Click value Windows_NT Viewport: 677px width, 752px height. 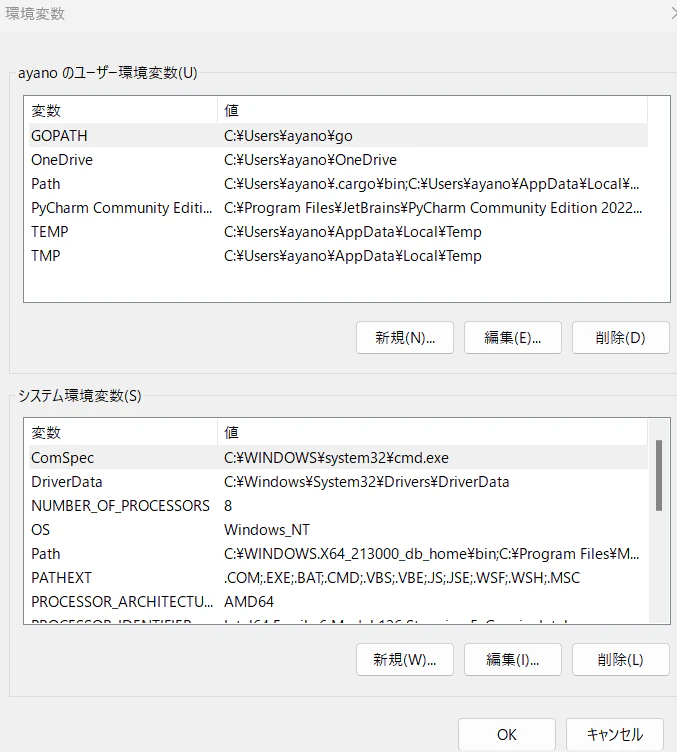(x=267, y=529)
